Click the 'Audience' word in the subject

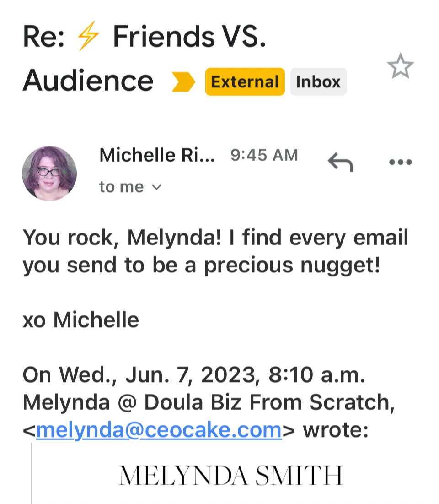(x=88, y=81)
